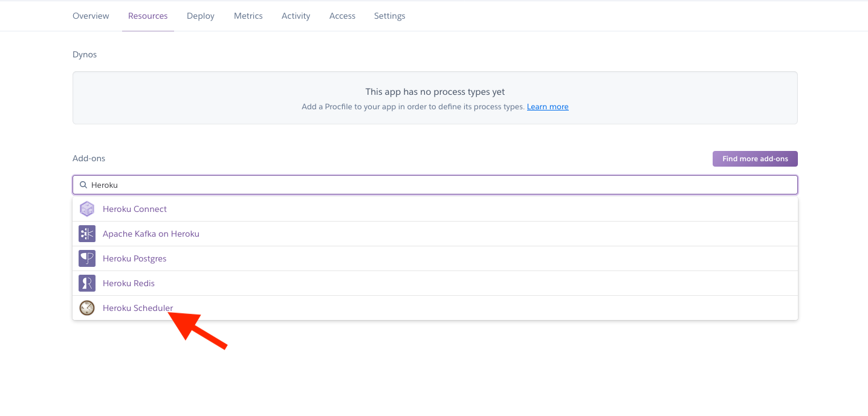The height and width of the screenshot is (416, 868).
Task: Click the Heroku Redis icon
Action: point(87,283)
